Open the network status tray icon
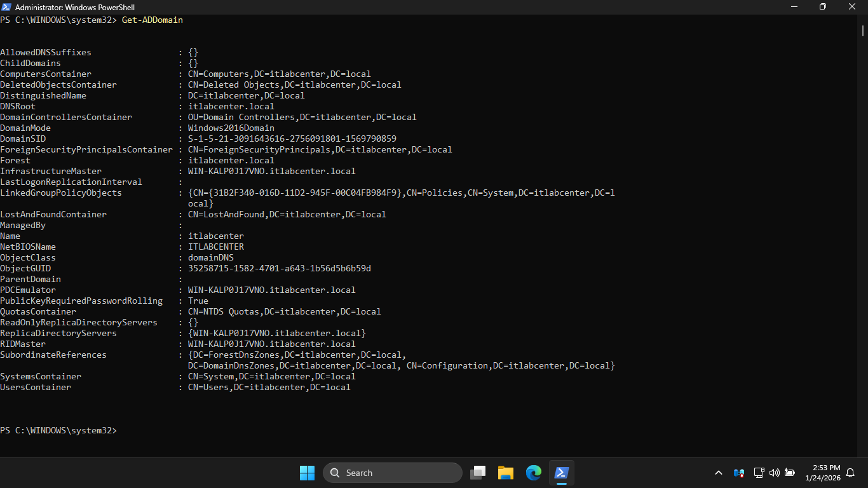Image resolution: width=868 pixels, height=488 pixels. tap(759, 473)
